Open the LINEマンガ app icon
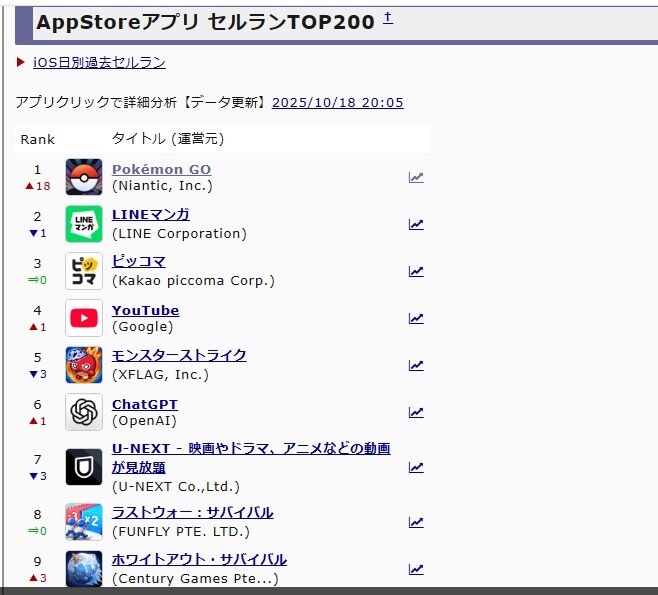Viewport: 658px width, 595px height. pos(84,224)
